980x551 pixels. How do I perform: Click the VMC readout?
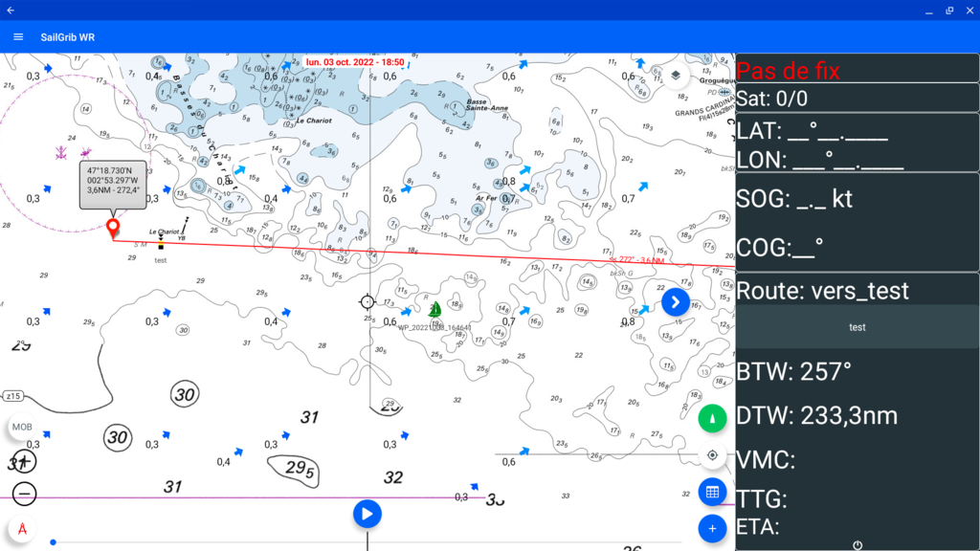pyautogui.click(x=766, y=460)
